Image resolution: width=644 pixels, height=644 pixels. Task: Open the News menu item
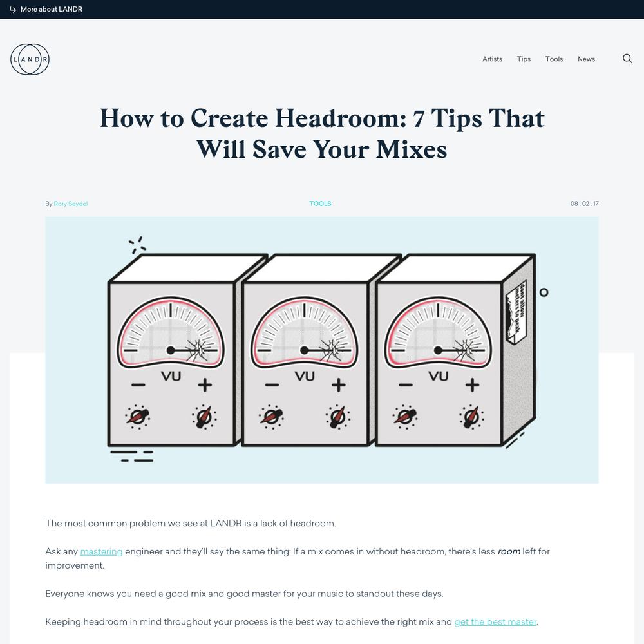586,59
